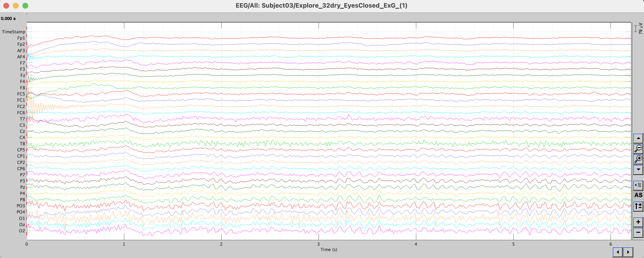644x258 pixels.
Task: Toggle the flip Y axis button
Action: coord(638,206)
